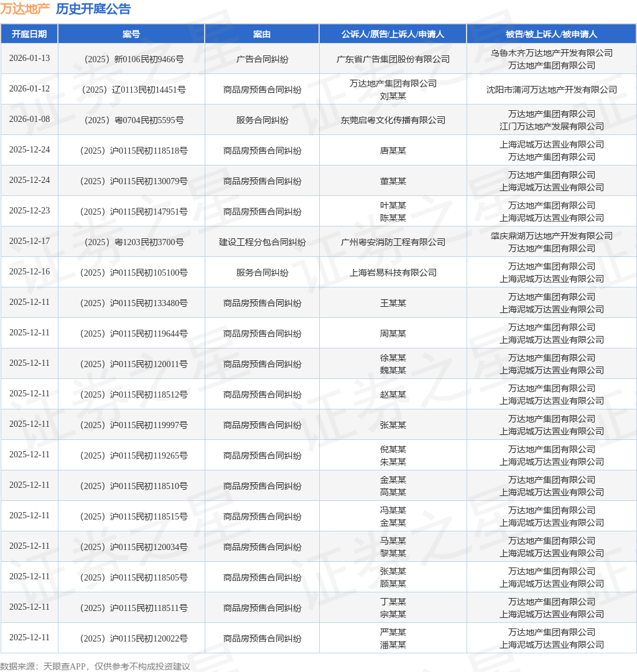The width and height of the screenshot is (637, 672).
Task: Click 东莞启粤文化传播有限公司
Action: [x=393, y=120]
